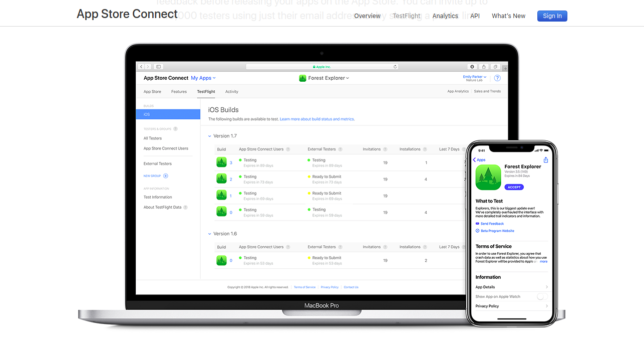Click Contact Us footer link
The image size is (644, 337).
pyautogui.click(x=351, y=287)
